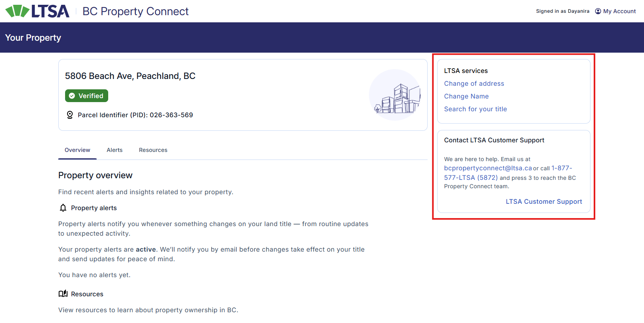Switch to the Alerts tab

click(115, 150)
